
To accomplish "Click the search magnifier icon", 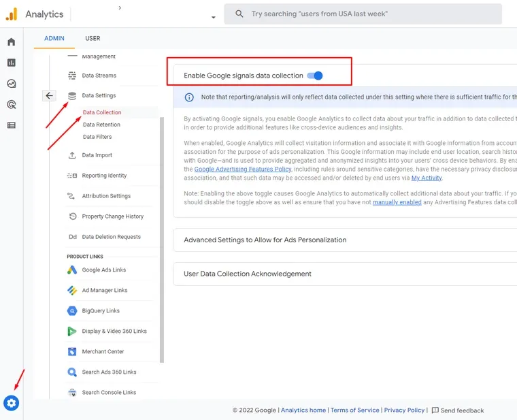I will tap(239, 14).
